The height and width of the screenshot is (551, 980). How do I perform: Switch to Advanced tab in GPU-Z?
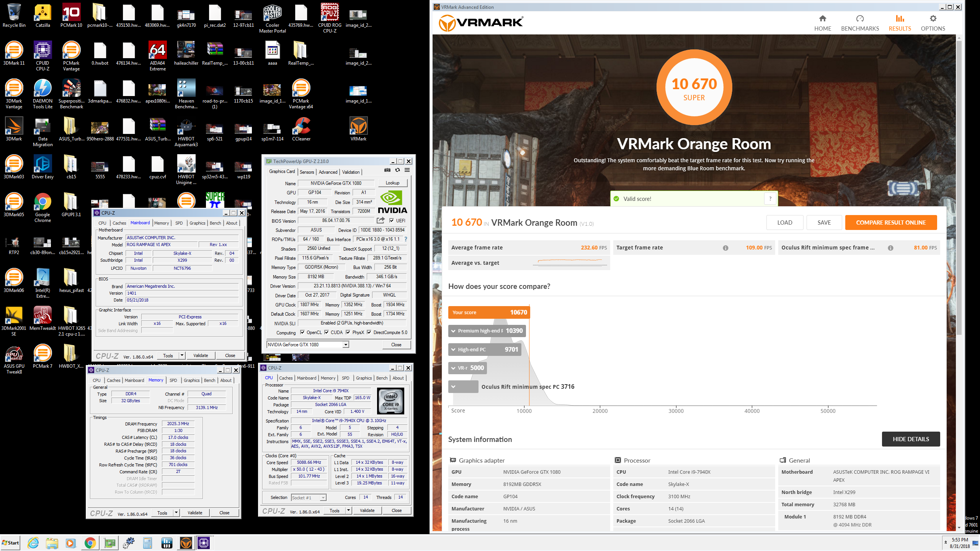point(328,172)
